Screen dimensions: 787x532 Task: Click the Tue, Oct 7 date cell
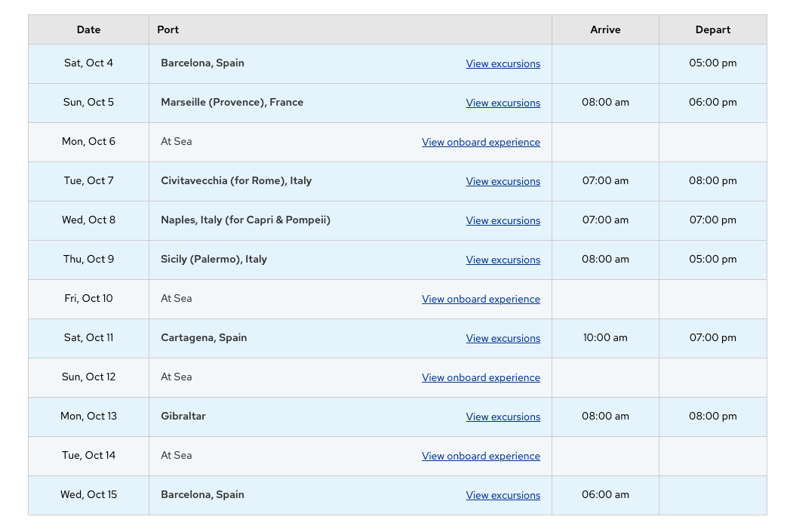88,180
